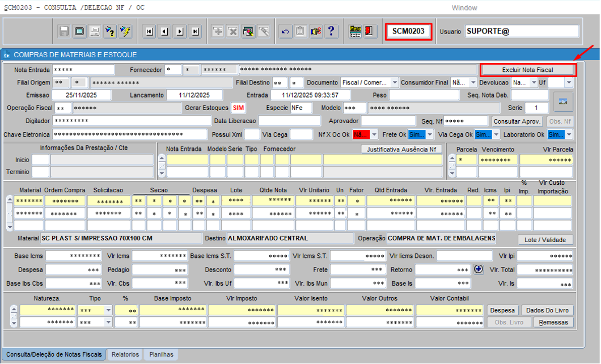Click the blue plus icon beside Retorno
Screen dimensions: 601x364
tap(479, 269)
